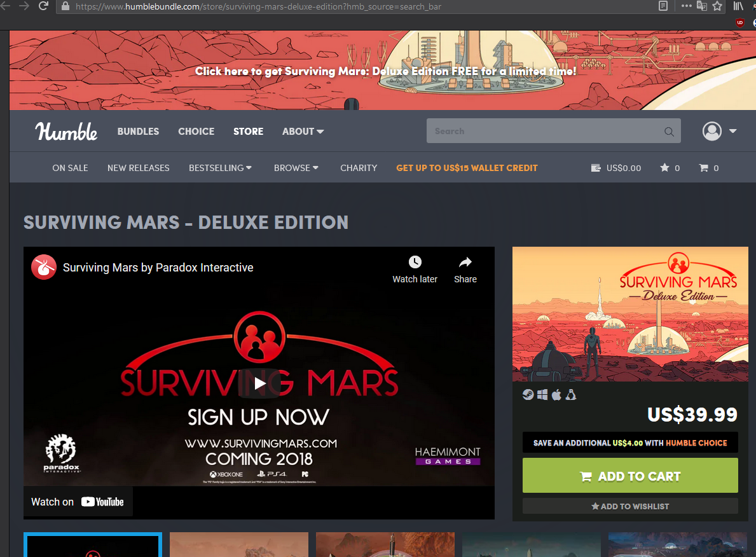The width and height of the screenshot is (756, 557).
Task: Open the user account avatar icon
Action: (712, 131)
